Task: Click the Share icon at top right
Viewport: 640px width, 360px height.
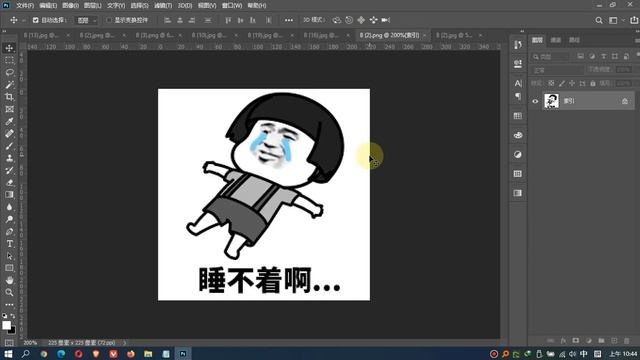Action: coord(634,20)
